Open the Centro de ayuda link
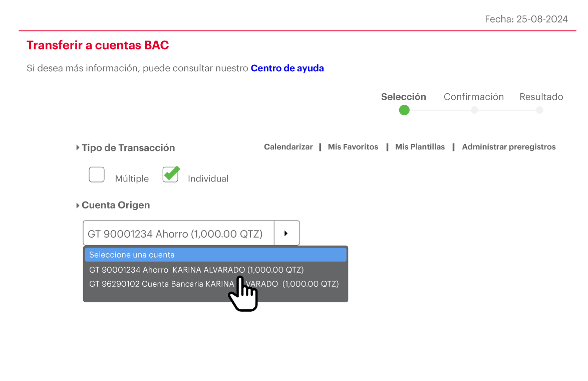The width and height of the screenshot is (588, 381). pyautogui.click(x=287, y=68)
